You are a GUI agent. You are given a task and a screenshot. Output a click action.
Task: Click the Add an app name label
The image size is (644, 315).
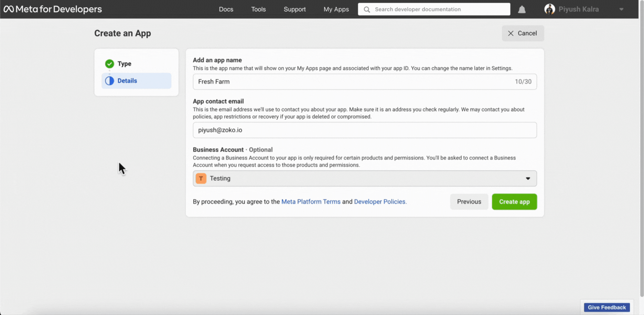click(217, 60)
